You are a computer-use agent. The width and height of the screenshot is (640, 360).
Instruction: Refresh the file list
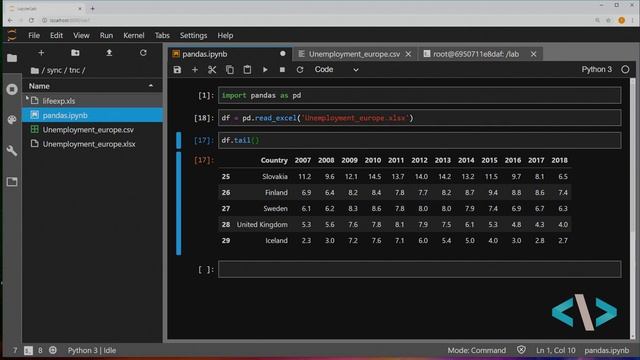click(x=143, y=53)
